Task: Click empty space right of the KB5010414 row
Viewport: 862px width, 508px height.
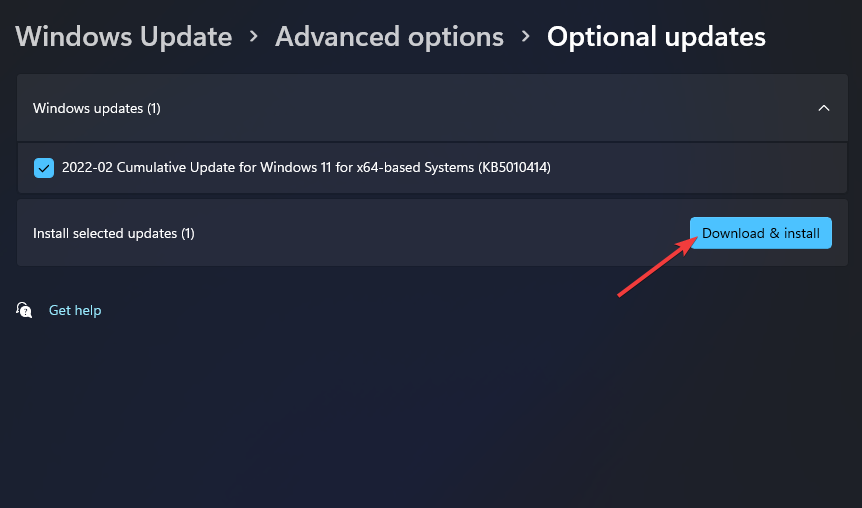Action: [700, 168]
